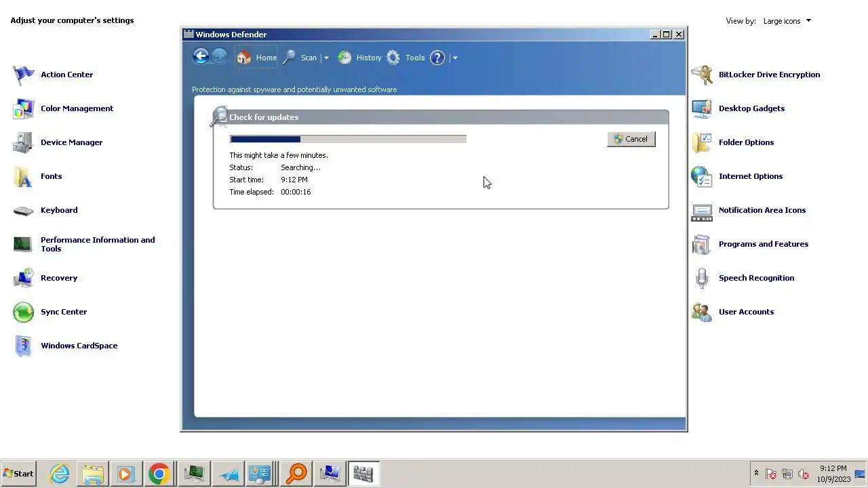868x488 pixels.
Task: Click the forward arrow in Windows Defender
Action: click(219, 57)
